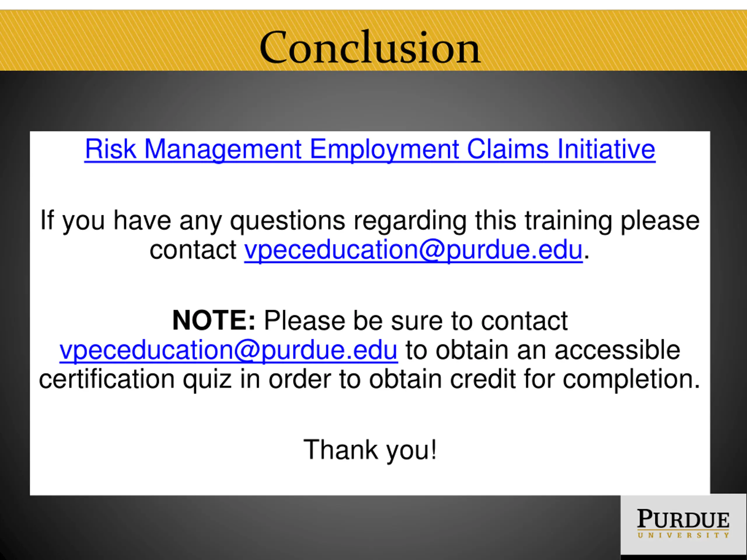The image size is (747, 560).
Task: Click the Purdue University logo
Action: click(683, 524)
